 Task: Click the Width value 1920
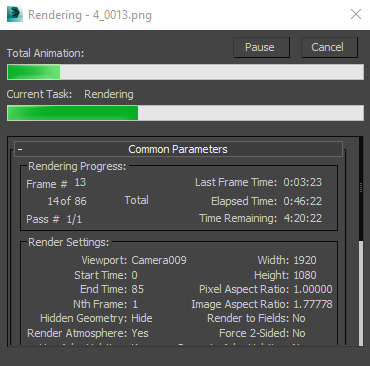point(305,260)
